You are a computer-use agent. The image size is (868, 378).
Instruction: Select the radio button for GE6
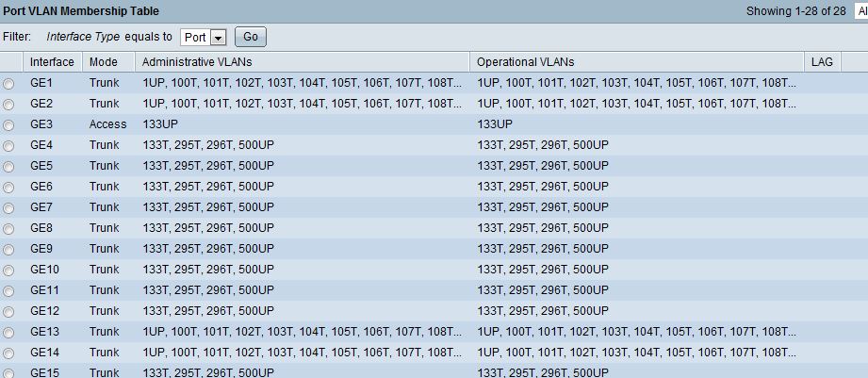click(x=8, y=188)
